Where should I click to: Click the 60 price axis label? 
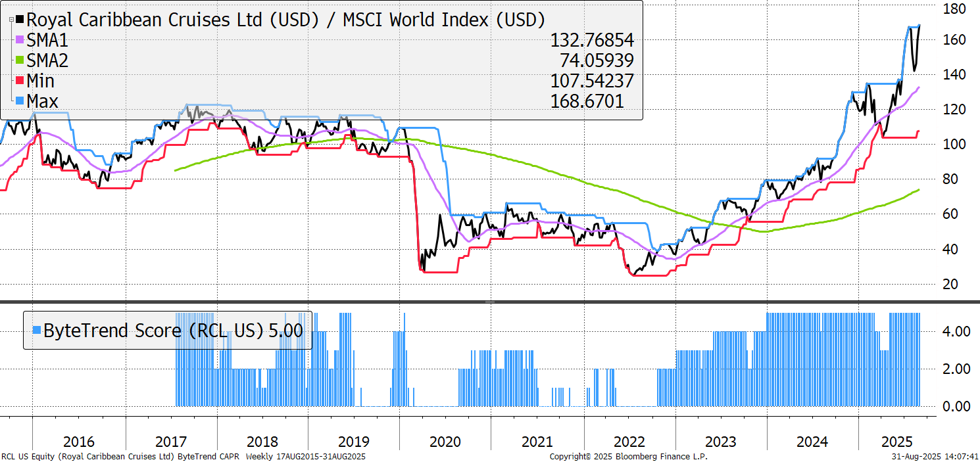tap(951, 214)
